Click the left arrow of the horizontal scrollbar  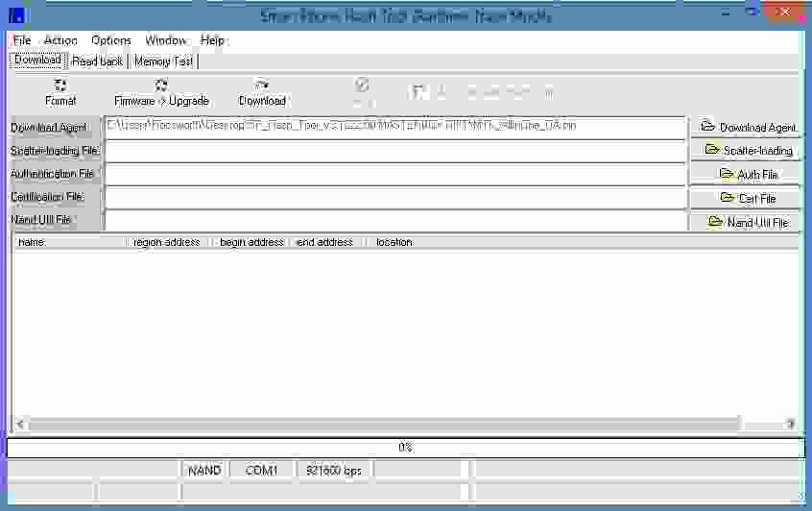(20, 425)
